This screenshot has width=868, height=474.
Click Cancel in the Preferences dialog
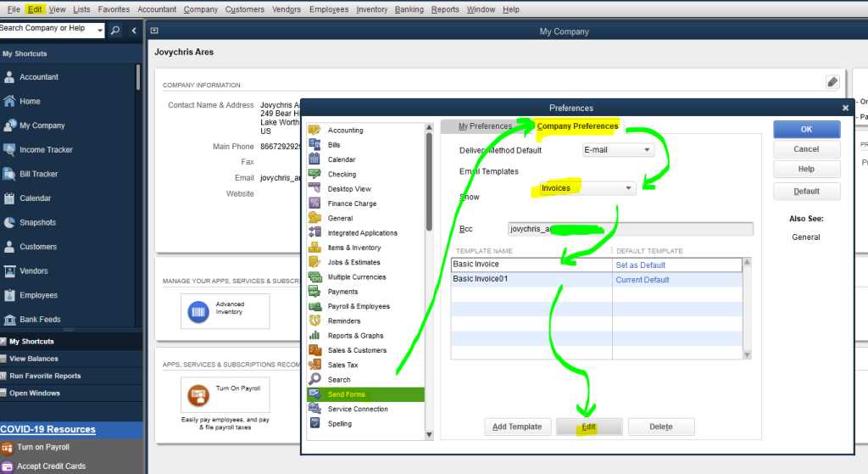tap(807, 149)
